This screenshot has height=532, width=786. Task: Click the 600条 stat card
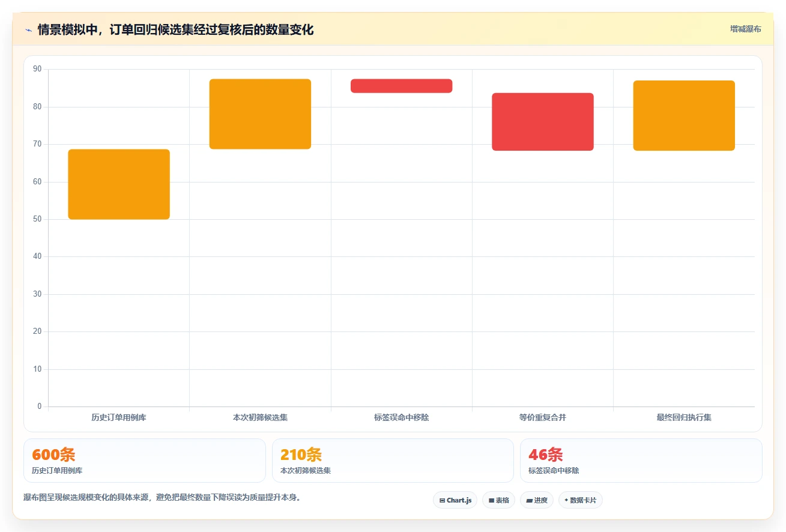pyautogui.click(x=145, y=461)
